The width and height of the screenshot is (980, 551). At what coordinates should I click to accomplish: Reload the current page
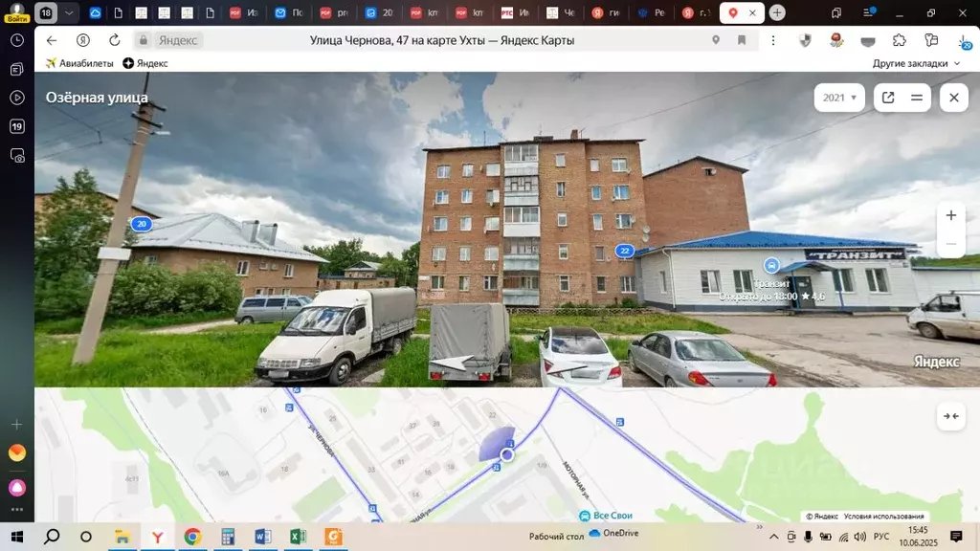point(115,40)
